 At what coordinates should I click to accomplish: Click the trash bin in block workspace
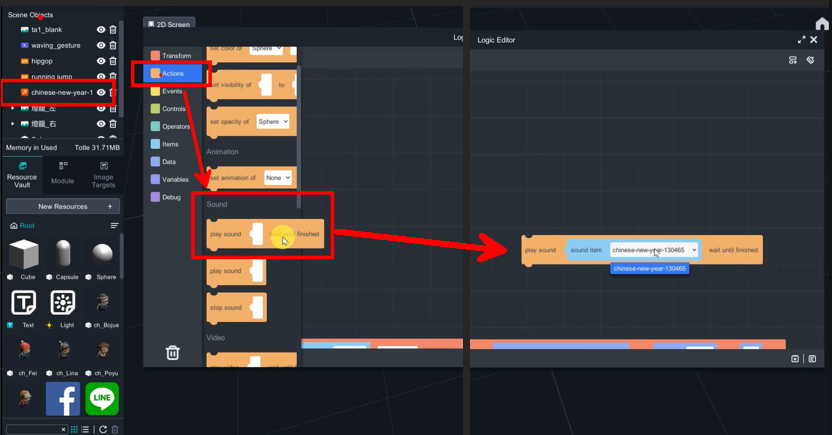click(172, 352)
